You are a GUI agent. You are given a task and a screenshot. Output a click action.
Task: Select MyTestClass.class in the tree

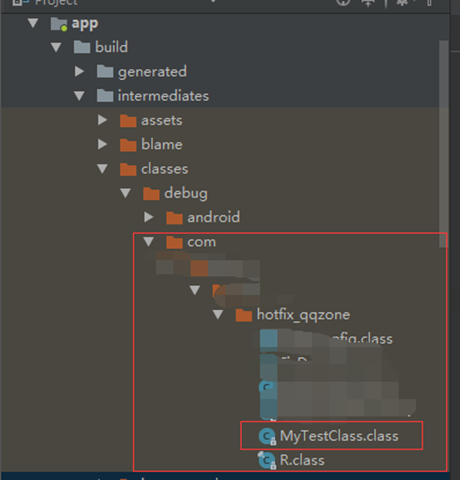tap(339, 436)
